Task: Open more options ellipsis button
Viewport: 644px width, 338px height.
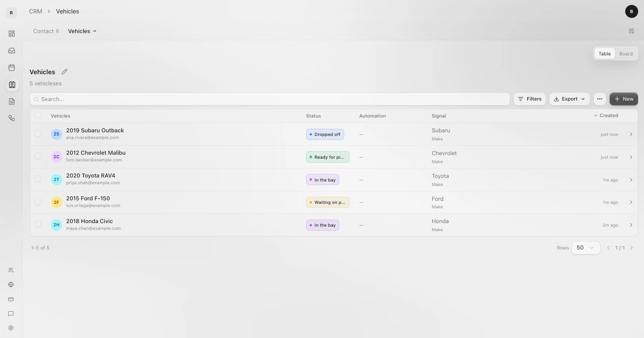Action: point(600,99)
